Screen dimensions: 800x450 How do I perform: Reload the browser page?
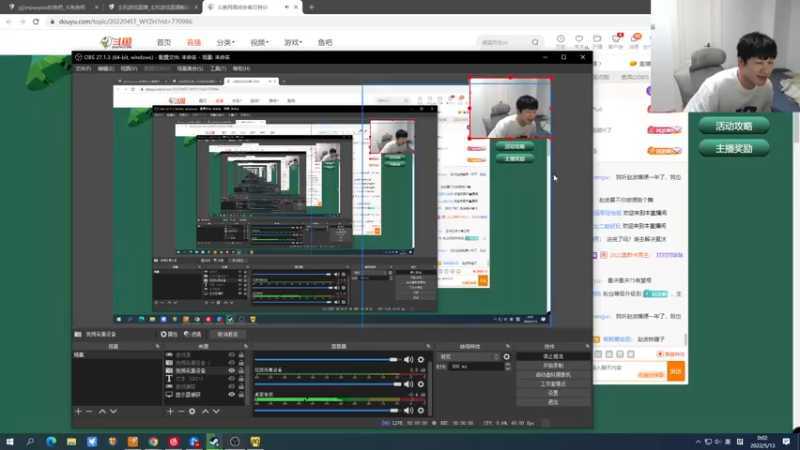(x=36, y=21)
